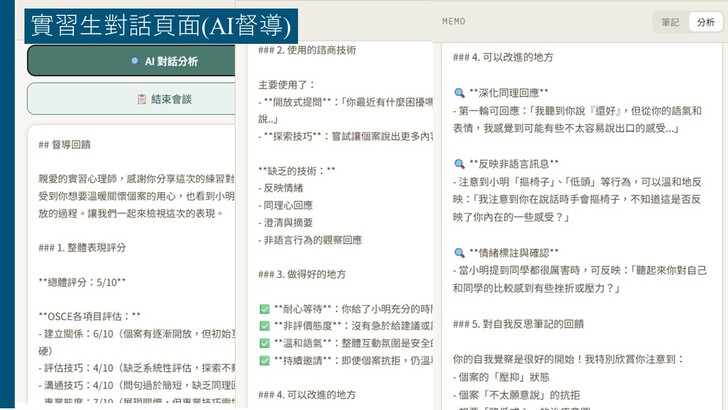The height and width of the screenshot is (410, 728).
Task: Click the green check beside 耐心等待
Action: [x=264, y=310]
